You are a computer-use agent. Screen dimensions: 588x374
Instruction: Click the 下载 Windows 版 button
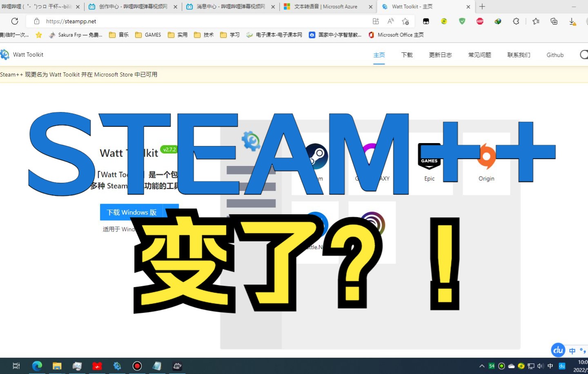[x=131, y=212]
